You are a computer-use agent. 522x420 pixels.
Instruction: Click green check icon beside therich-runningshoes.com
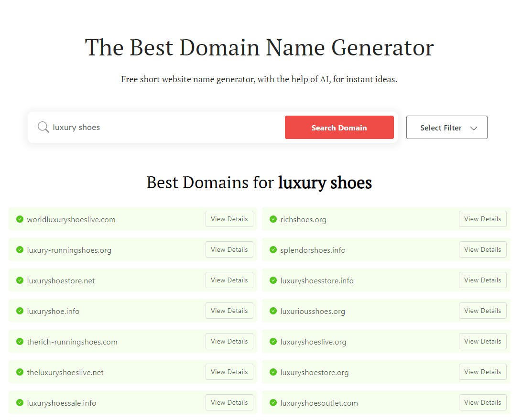tap(20, 342)
